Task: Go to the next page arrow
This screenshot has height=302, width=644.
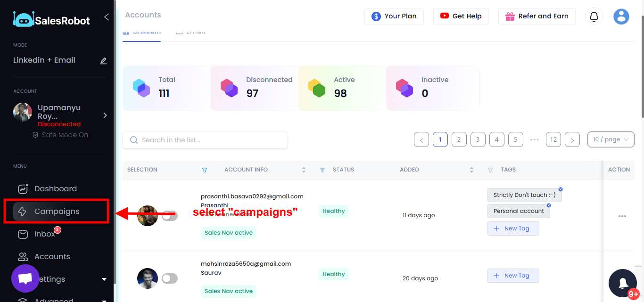Action: [572, 139]
